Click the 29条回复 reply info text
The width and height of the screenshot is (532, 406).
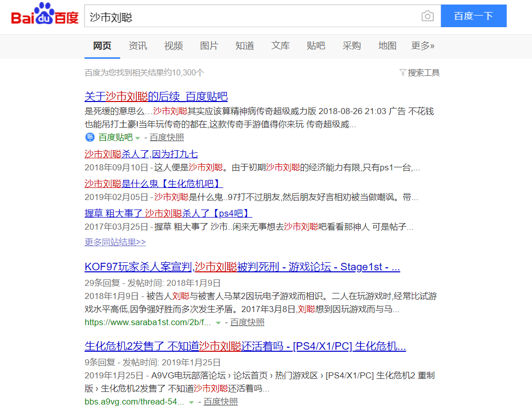pyautogui.click(x=153, y=283)
